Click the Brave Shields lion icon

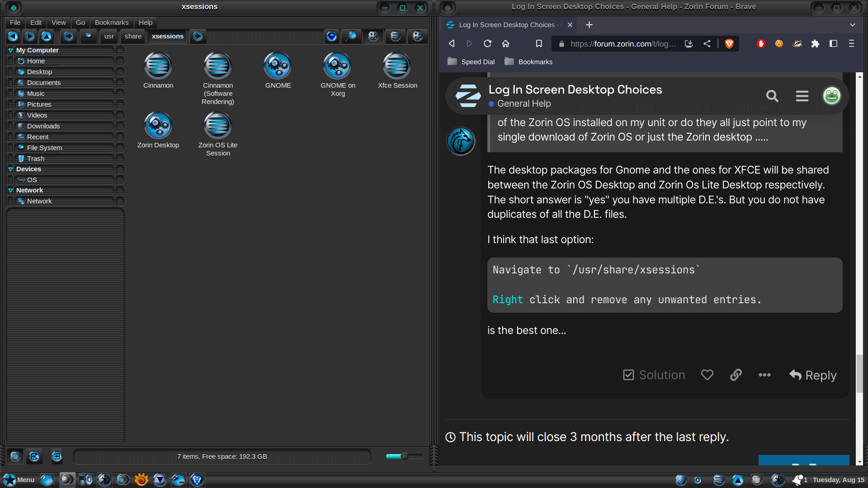pos(729,44)
